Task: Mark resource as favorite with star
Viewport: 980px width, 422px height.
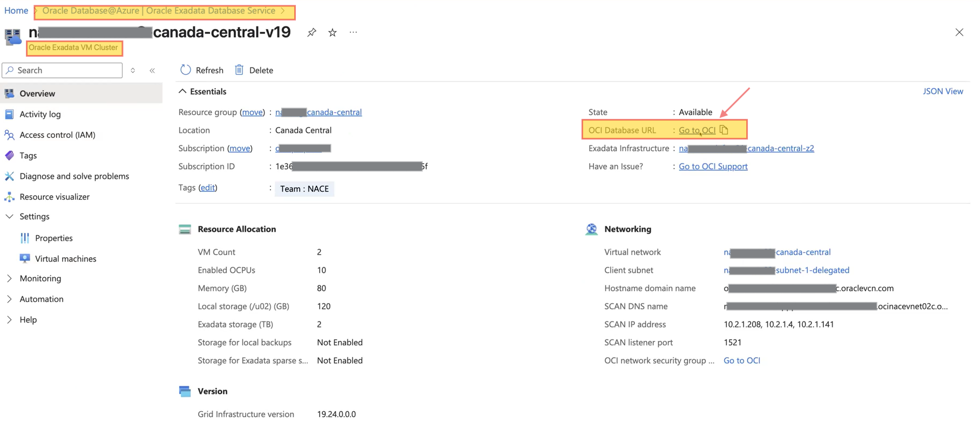Action: pos(333,32)
